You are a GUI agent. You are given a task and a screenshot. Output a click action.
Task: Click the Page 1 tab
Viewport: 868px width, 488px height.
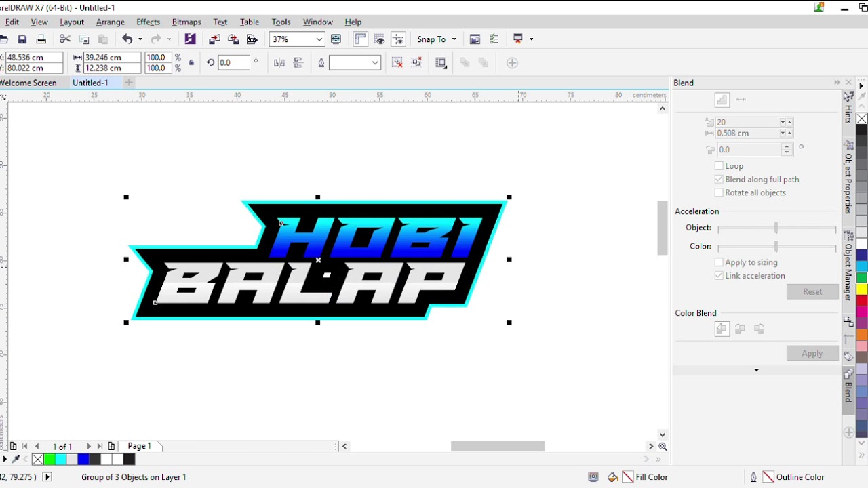pyautogui.click(x=139, y=446)
